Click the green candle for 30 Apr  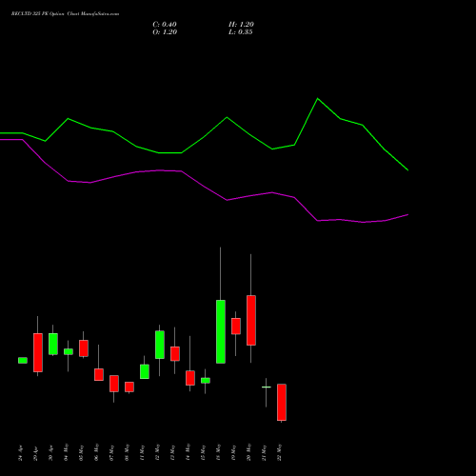coord(53,344)
